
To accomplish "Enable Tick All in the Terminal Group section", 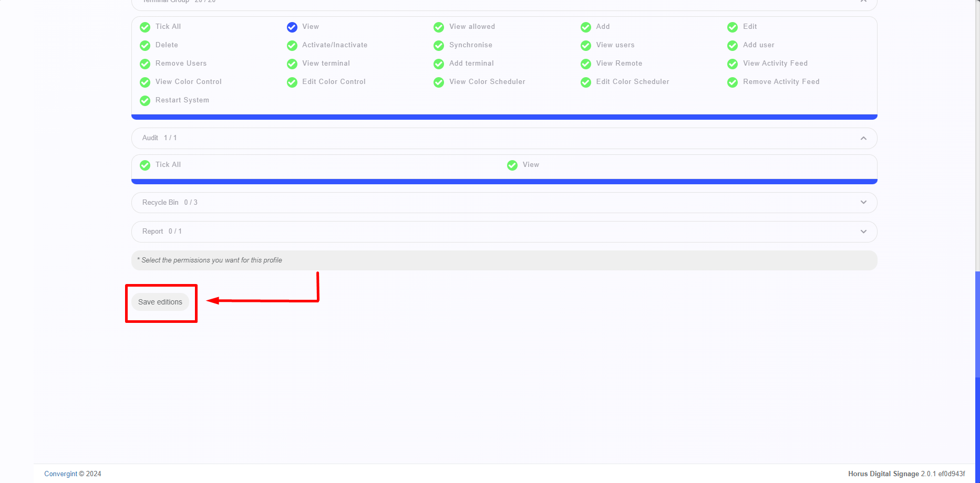I will 145,27.
